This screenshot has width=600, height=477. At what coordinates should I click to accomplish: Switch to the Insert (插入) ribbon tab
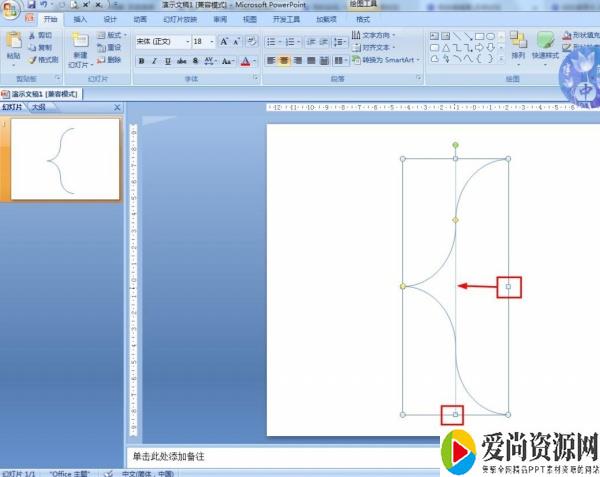tap(80, 19)
